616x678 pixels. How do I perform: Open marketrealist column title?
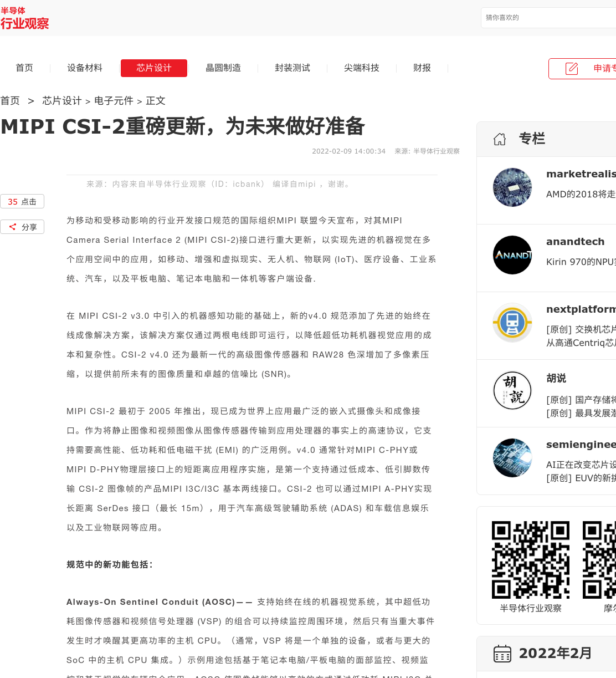click(x=581, y=174)
